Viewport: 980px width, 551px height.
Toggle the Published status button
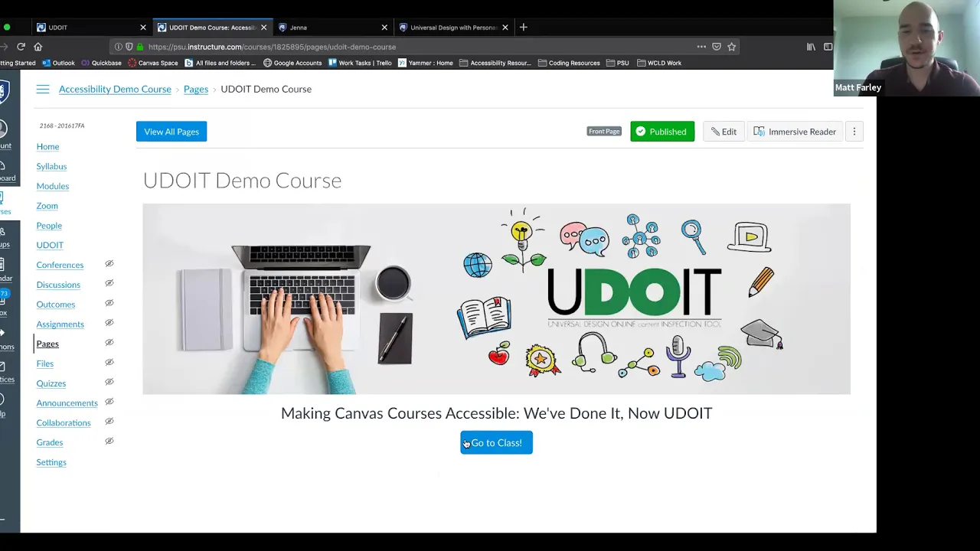662,132
